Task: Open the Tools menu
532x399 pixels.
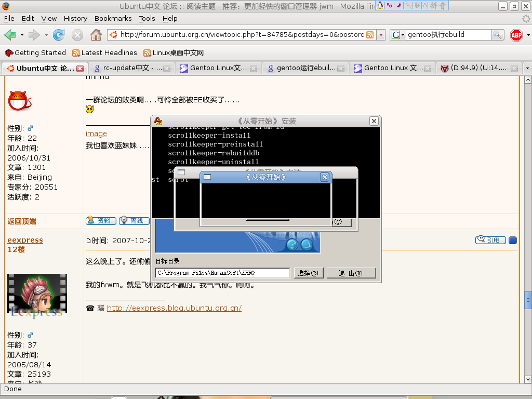Action: (147, 18)
